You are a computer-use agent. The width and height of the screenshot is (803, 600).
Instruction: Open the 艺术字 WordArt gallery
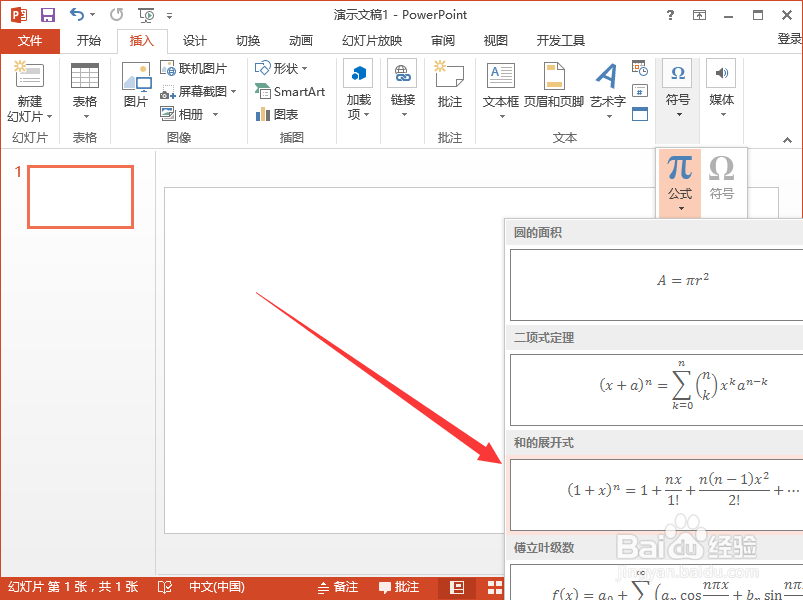(608, 91)
